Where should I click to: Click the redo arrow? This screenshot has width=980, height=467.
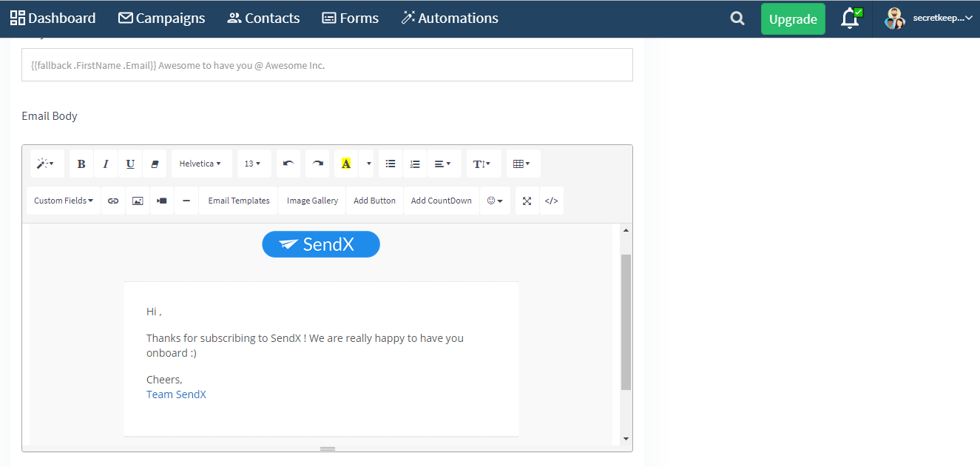coord(317,164)
